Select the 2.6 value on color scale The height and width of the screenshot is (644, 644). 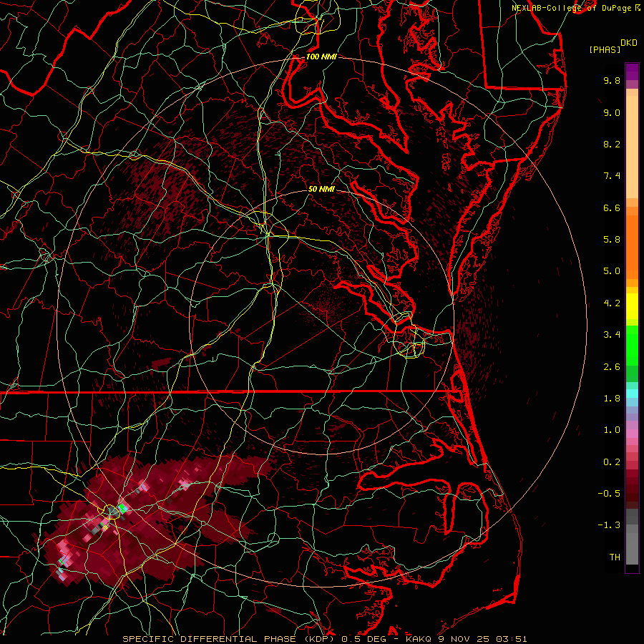point(612,367)
